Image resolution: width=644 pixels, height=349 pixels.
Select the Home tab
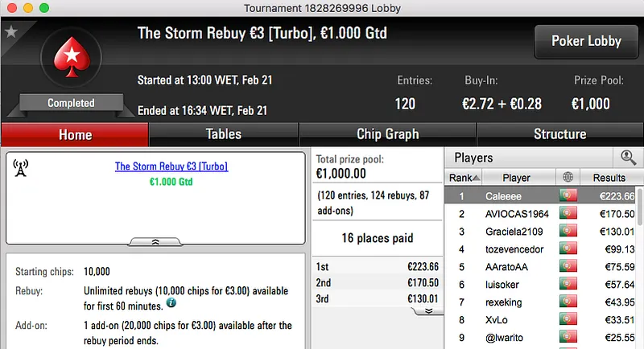(x=75, y=134)
